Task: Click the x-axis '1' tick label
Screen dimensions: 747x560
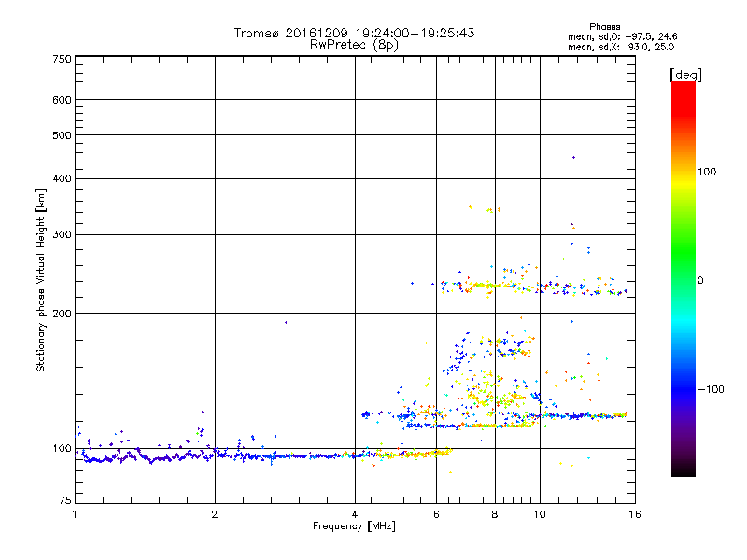Action: pos(75,514)
